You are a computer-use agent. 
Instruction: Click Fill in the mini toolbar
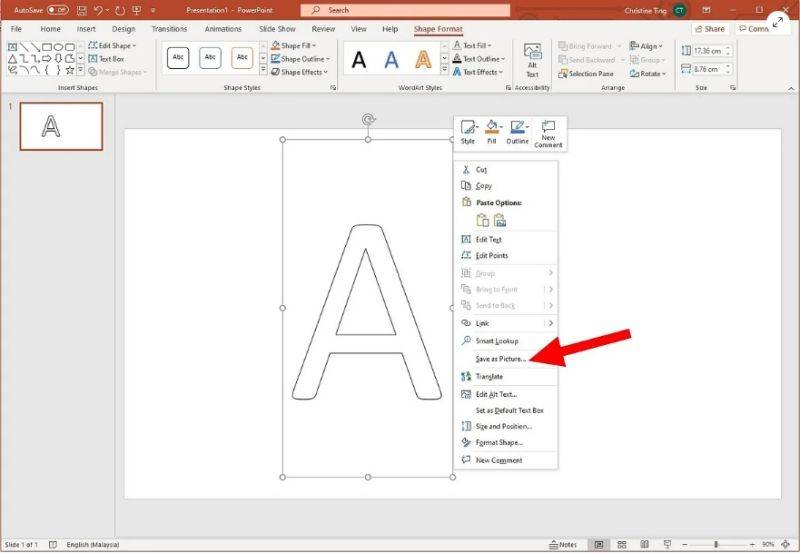(492, 132)
